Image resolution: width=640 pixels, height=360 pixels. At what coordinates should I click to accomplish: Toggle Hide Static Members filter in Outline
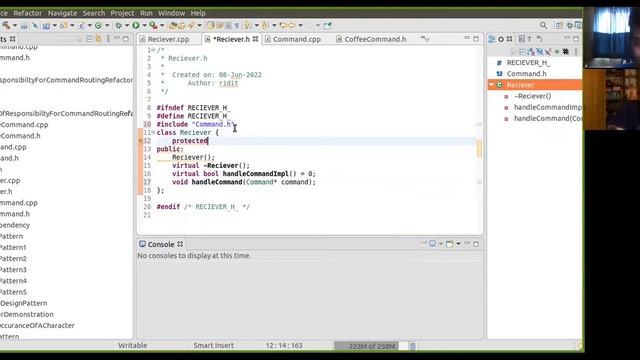[x=548, y=52]
